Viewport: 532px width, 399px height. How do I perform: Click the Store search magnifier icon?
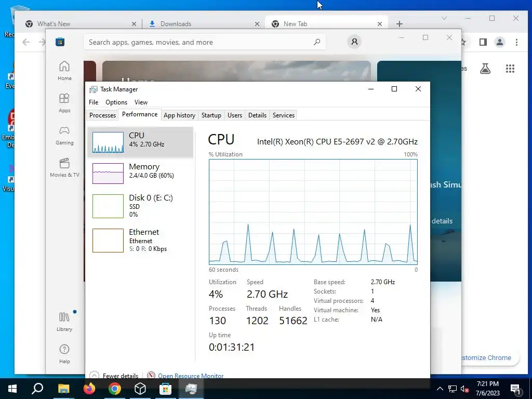316,42
